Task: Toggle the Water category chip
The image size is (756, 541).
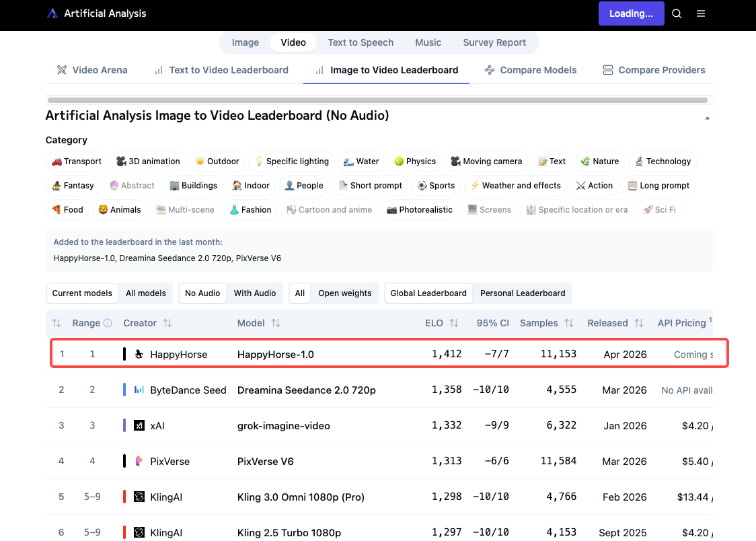Action: tap(361, 161)
